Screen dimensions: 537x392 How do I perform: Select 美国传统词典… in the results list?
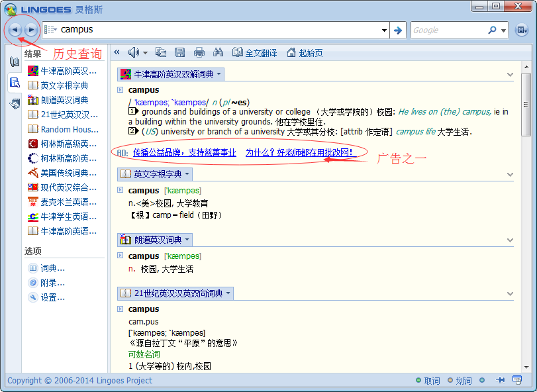tap(63, 173)
